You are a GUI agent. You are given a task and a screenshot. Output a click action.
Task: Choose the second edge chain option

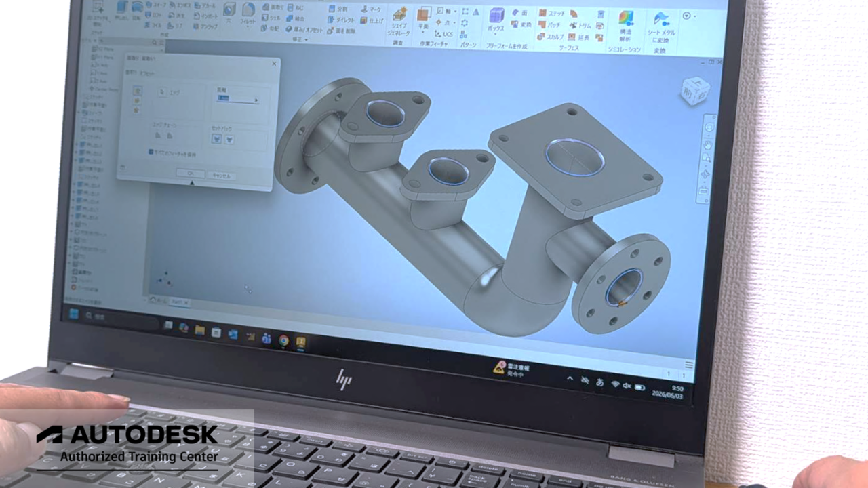pos(170,136)
